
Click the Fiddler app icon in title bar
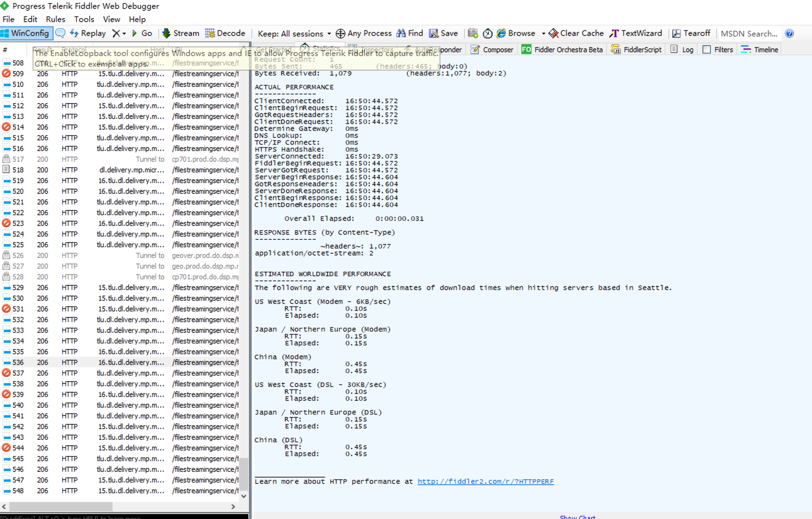point(4,6)
